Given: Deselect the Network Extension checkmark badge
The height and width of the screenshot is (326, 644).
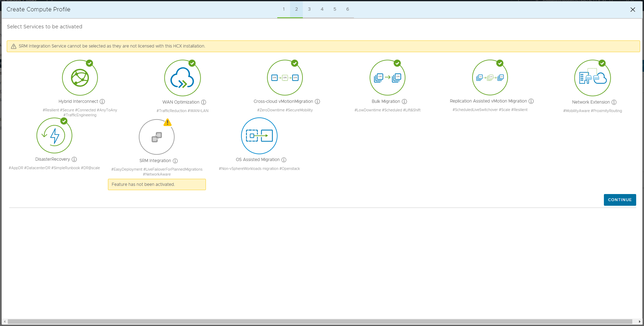Looking at the screenshot, I should [602, 63].
